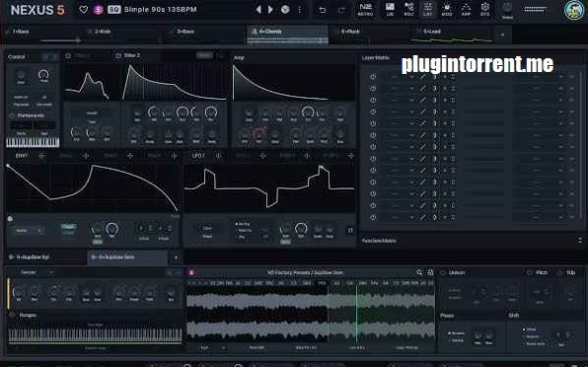The image size is (588, 367).
Task: Open the LIB library page
Action: pos(390,9)
